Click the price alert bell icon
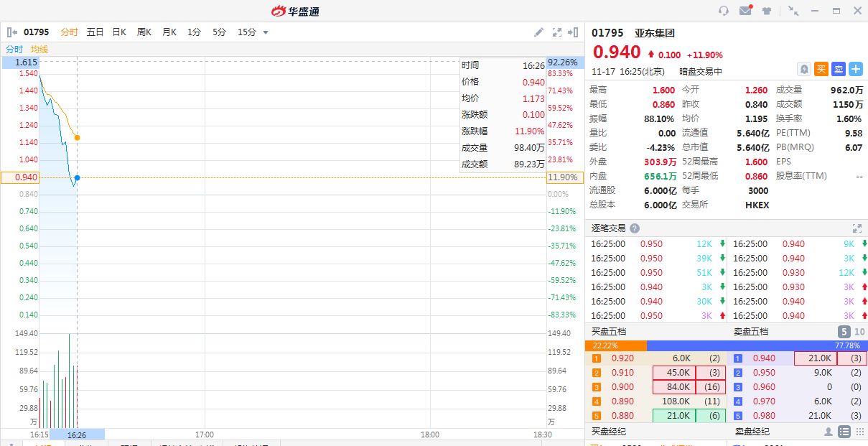The width and height of the screenshot is (868, 446). point(804,69)
